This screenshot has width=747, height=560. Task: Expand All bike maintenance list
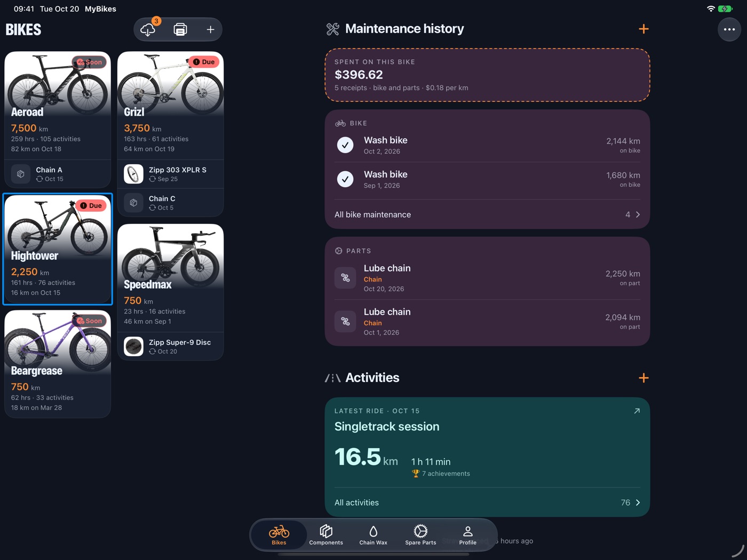487,214
